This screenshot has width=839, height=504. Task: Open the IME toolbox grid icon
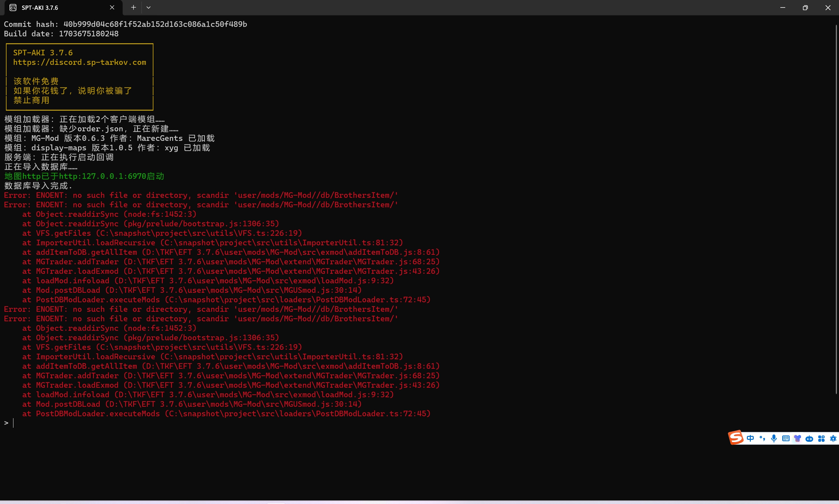click(x=821, y=439)
